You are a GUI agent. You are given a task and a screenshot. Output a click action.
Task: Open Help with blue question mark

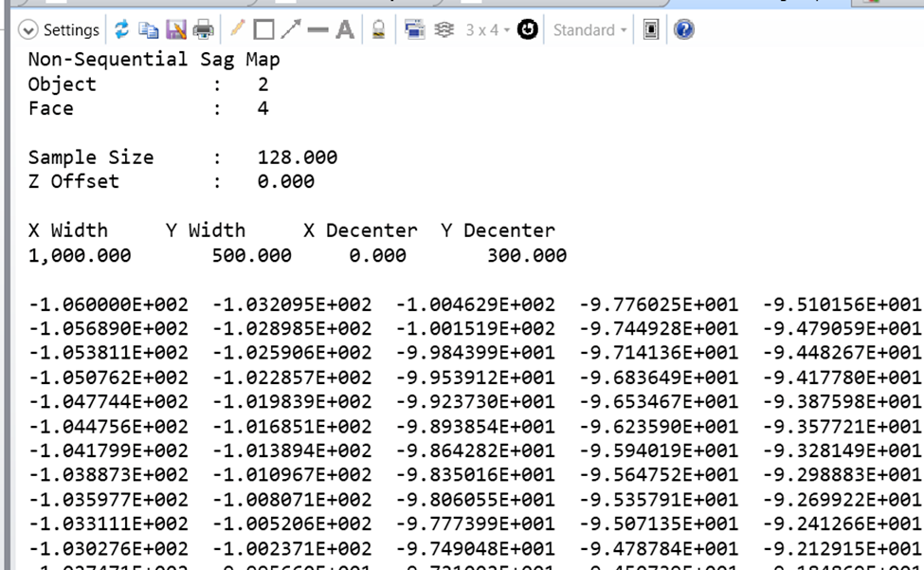click(683, 29)
